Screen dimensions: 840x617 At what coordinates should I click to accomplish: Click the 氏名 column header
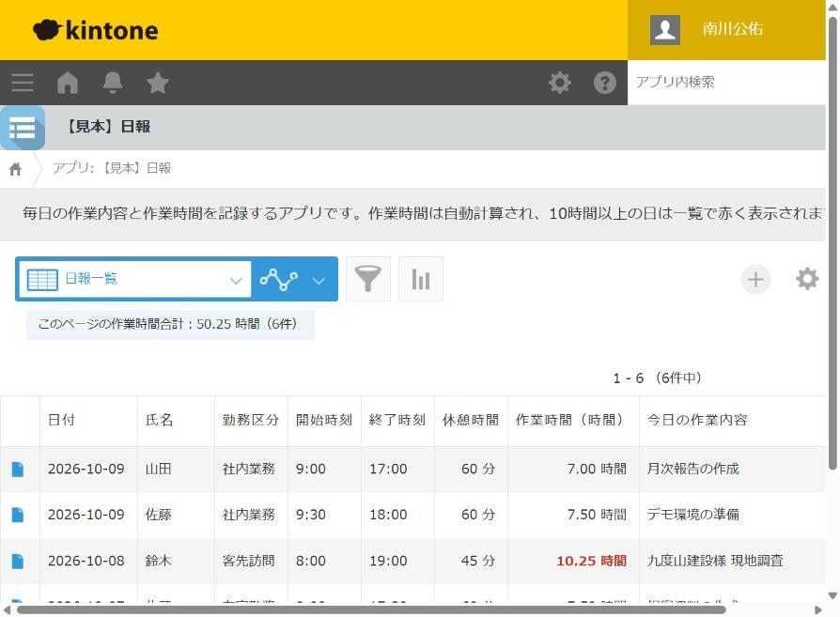pos(176,421)
